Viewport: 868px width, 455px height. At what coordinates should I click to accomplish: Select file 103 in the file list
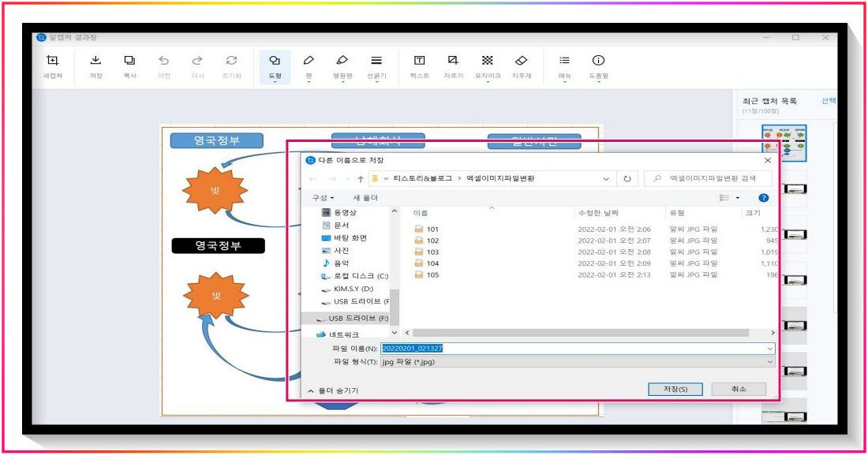(x=426, y=252)
